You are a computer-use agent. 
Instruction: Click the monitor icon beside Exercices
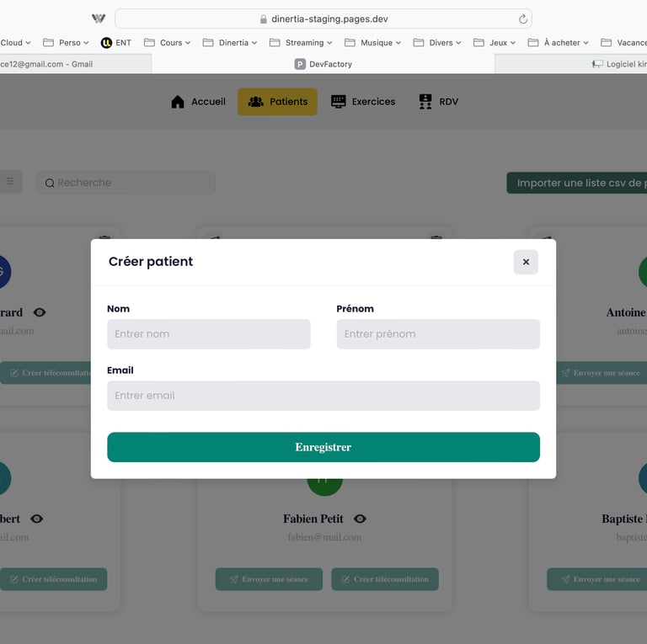[x=339, y=101]
